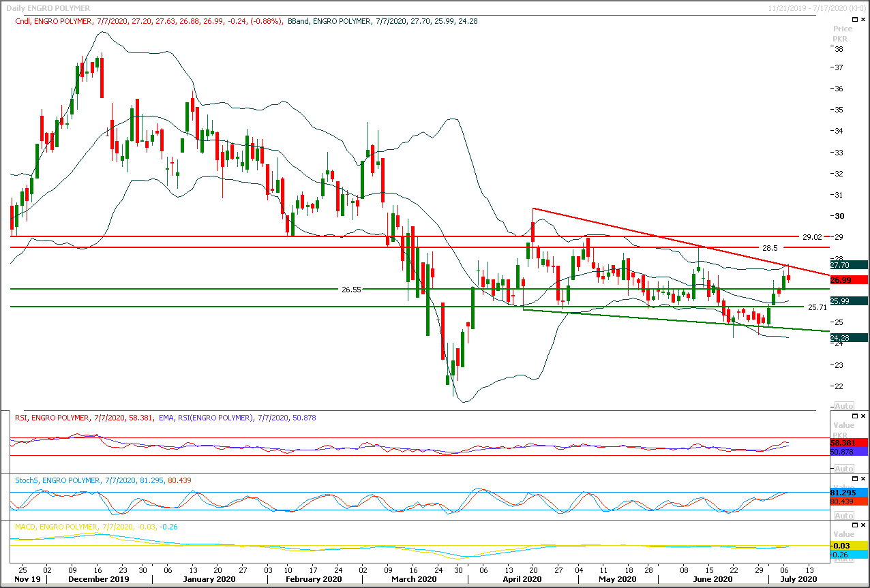Click the 25.71 support line label
The width and height of the screenshot is (870, 588).
click(x=817, y=308)
